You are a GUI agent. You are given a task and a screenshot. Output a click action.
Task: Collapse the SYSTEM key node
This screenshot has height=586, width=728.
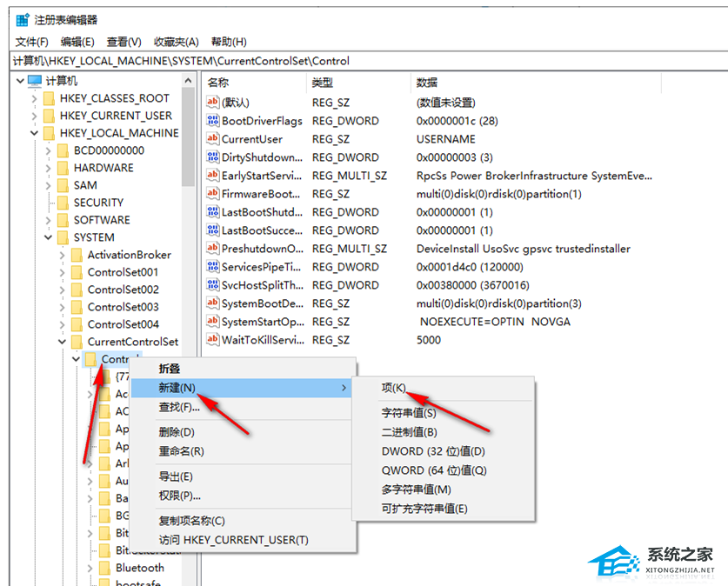click(50, 237)
